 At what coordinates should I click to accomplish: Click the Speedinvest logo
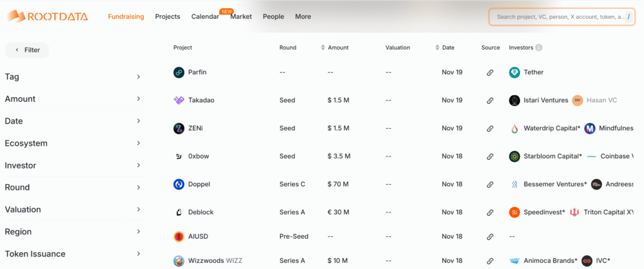(514, 212)
